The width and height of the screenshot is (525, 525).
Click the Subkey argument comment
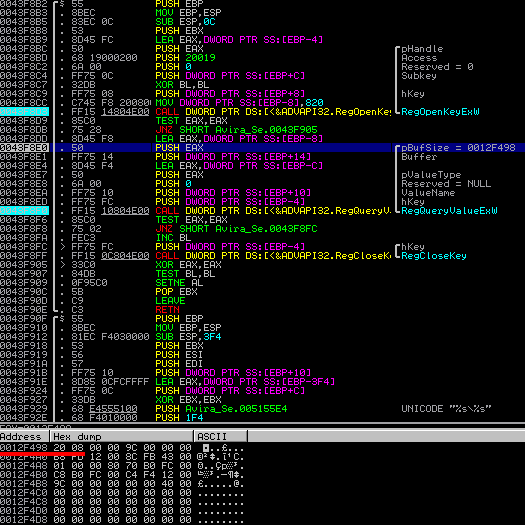coord(419,76)
